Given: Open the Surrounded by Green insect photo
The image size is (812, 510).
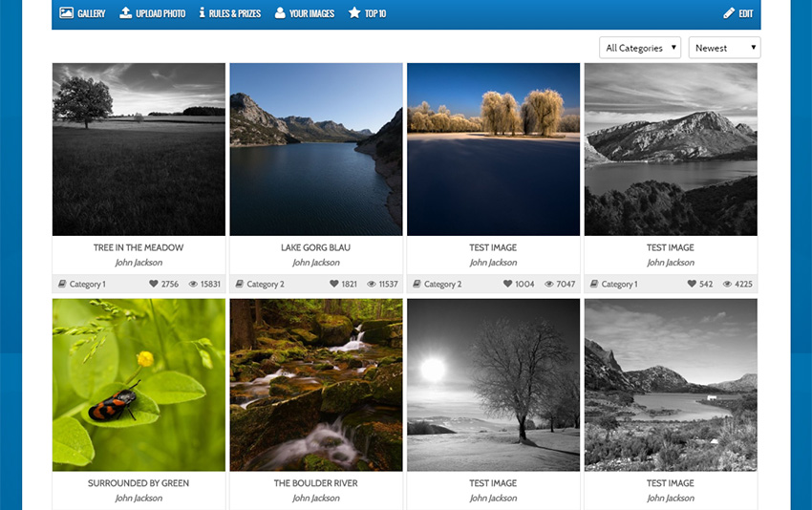Looking at the screenshot, I should (x=139, y=385).
